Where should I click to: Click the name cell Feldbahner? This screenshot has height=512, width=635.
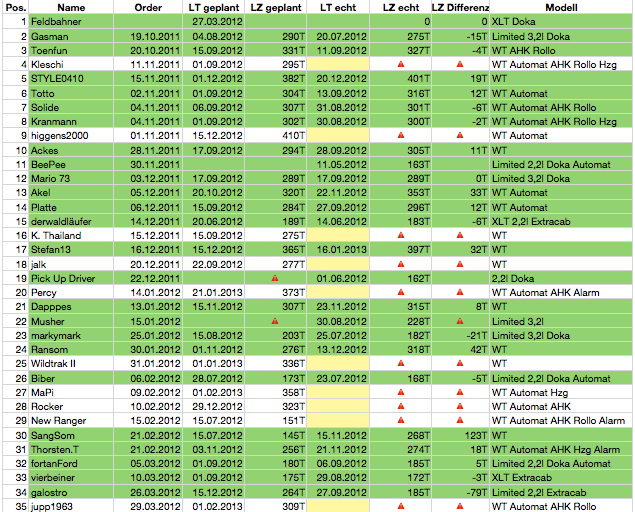click(71, 21)
